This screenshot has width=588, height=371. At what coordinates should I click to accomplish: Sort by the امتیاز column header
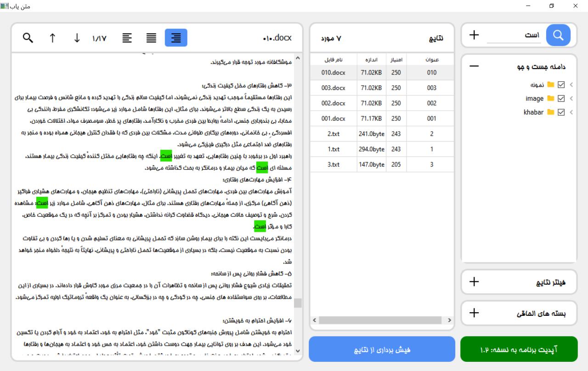(396, 60)
